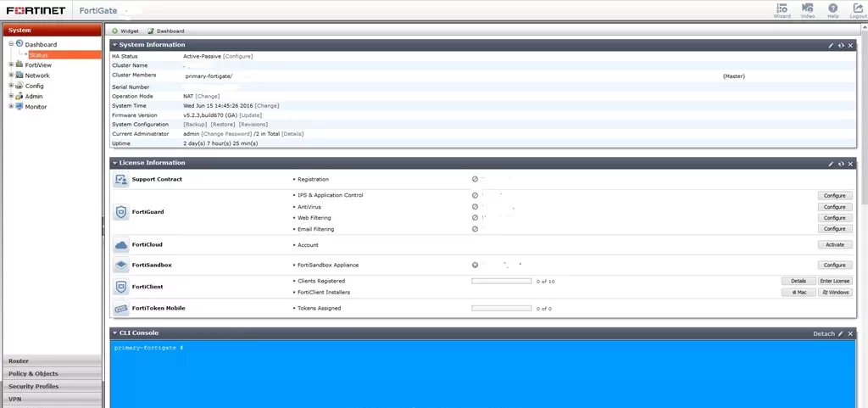Edit the License Information widget (pencil)
Screen dimensions: 868x408
(x=831, y=164)
